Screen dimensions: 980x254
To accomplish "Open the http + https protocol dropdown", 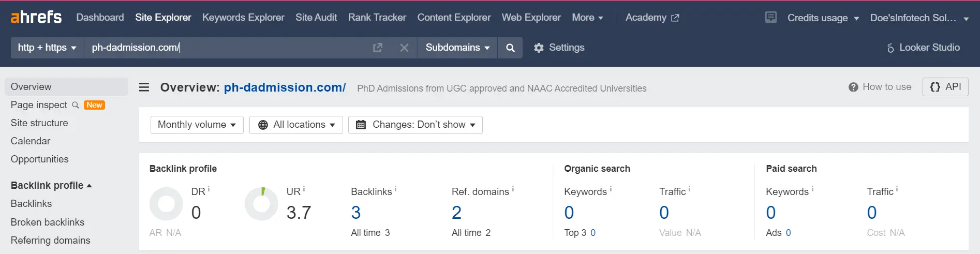I will pyautogui.click(x=47, y=48).
